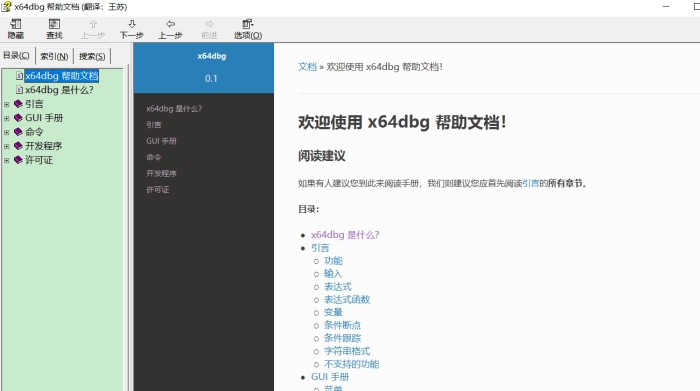The height and width of the screenshot is (391, 700).
Task: Open the 输入 link
Action: click(x=333, y=274)
